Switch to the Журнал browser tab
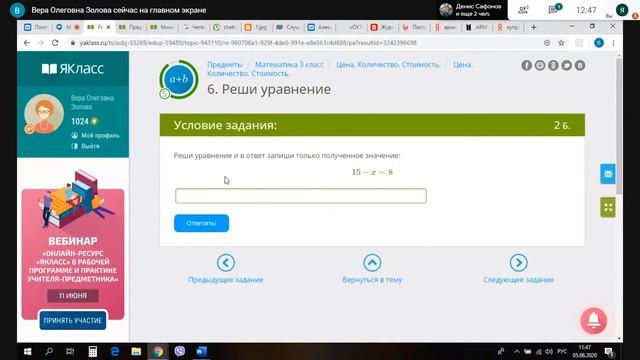Viewport: 640px width, 360px height. point(382,27)
